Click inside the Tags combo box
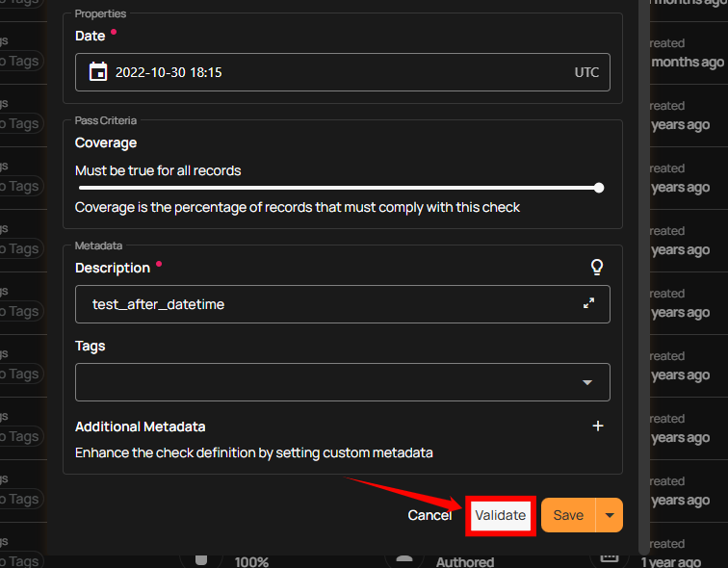The image size is (728, 568). tap(327, 382)
